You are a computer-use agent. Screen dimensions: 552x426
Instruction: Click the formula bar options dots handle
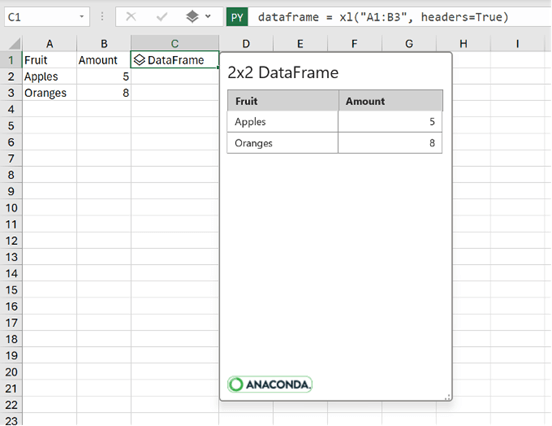pyautogui.click(x=102, y=17)
